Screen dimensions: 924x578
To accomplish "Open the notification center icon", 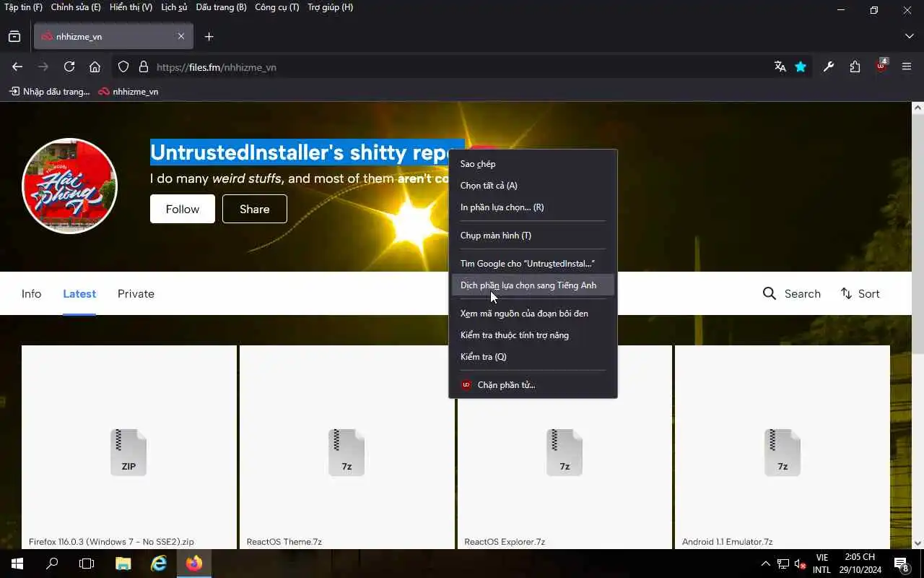I will tap(901, 564).
